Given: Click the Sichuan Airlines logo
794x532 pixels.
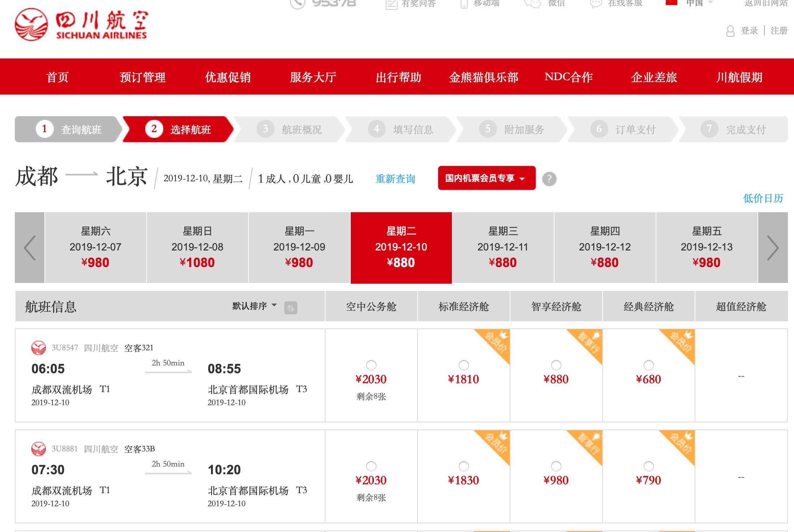Looking at the screenshot, I should coord(81,25).
